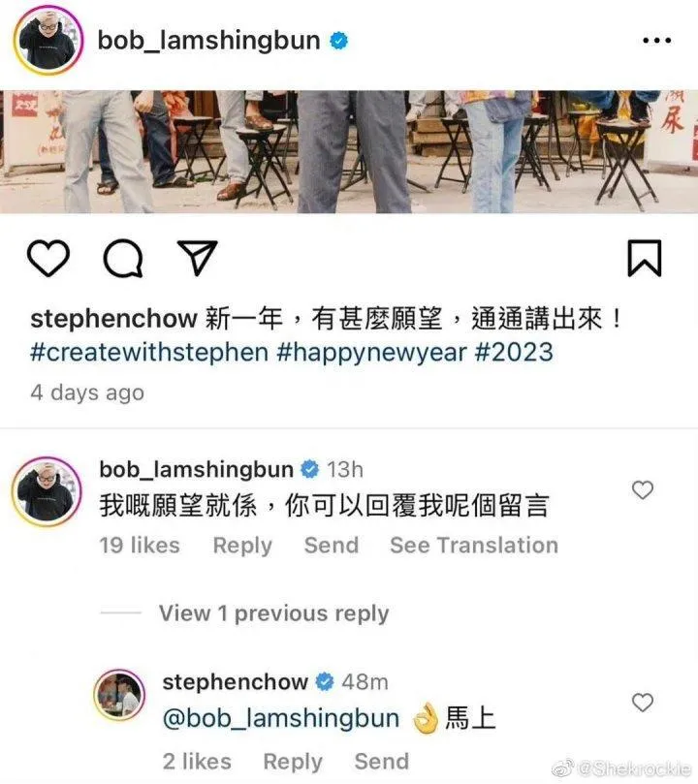The height and width of the screenshot is (784, 698).
Task: Reply to bob_lamshingbun's comment
Action: [x=242, y=546]
